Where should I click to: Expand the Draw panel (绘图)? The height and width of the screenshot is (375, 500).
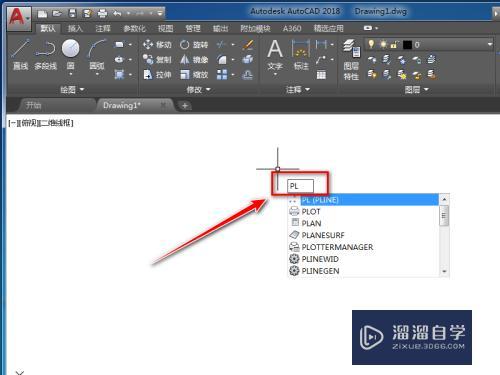pos(72,90)
